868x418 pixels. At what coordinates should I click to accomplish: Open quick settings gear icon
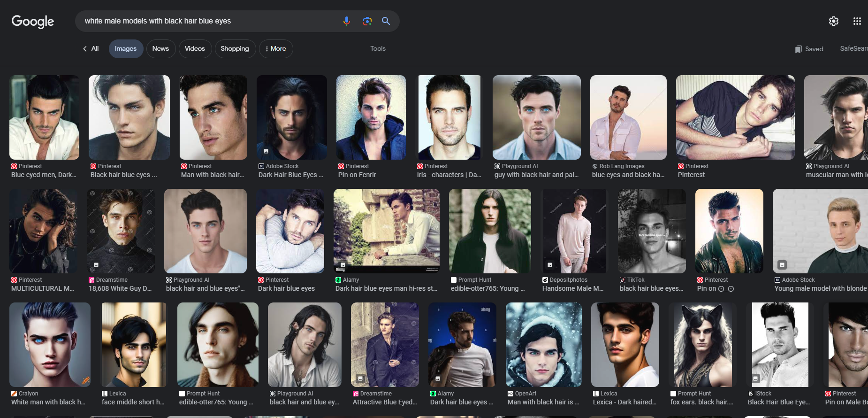point(834,21)
